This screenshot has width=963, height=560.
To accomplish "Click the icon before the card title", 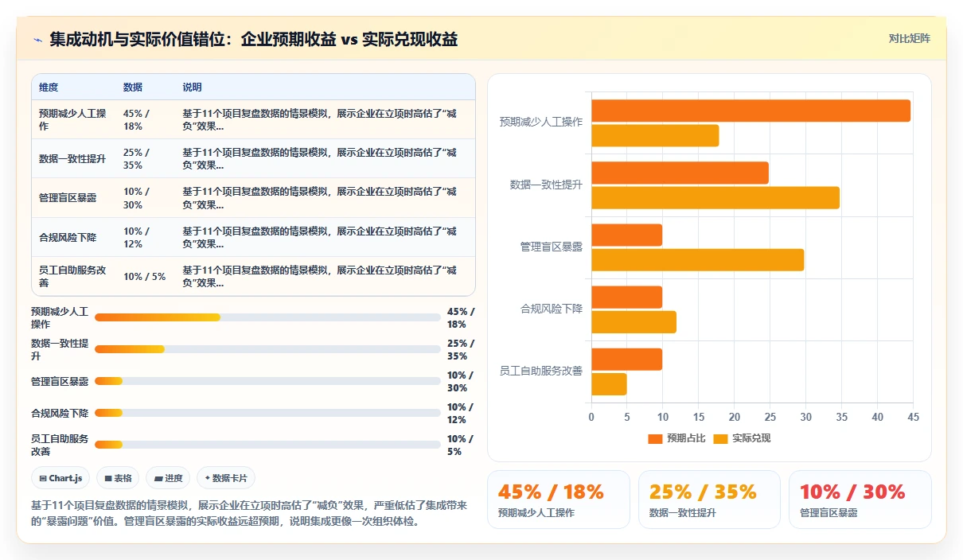I will tap(38, 40).
